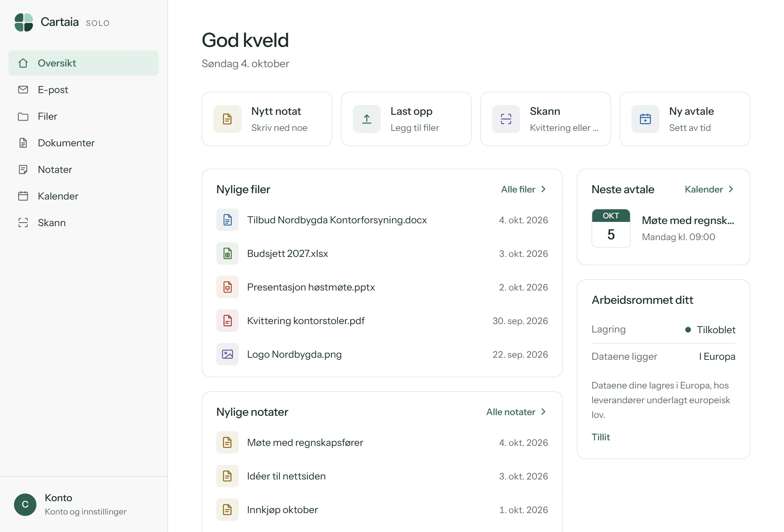Select Skann in the sidebar navigation
Screen dimensions: 784x532
(84, 223)
